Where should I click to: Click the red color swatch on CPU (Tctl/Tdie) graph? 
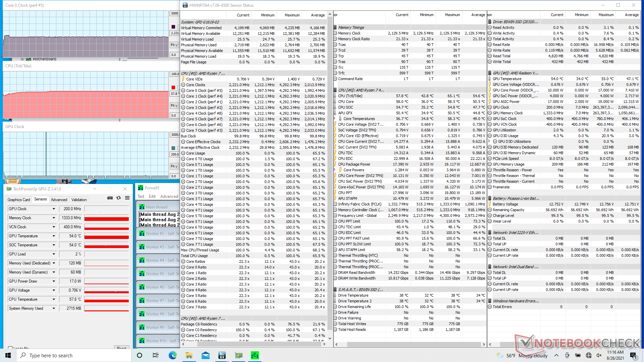(x=173, y=87)
